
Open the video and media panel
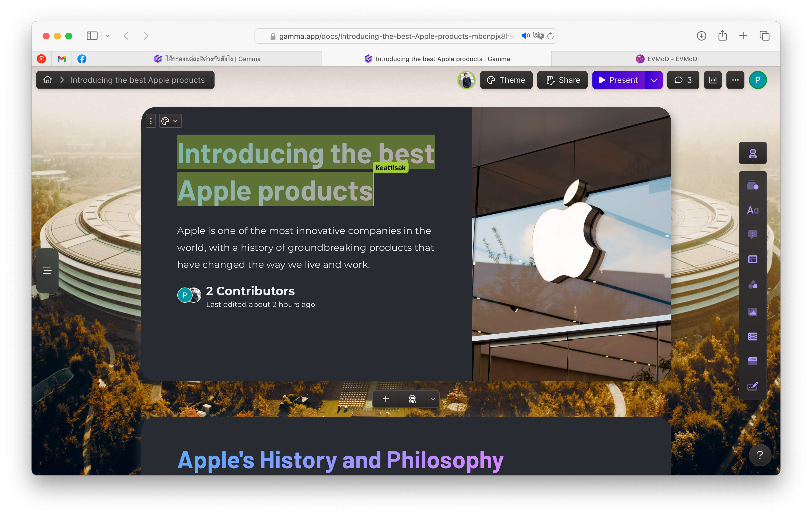pyautogui.click(x=752, y=336)
